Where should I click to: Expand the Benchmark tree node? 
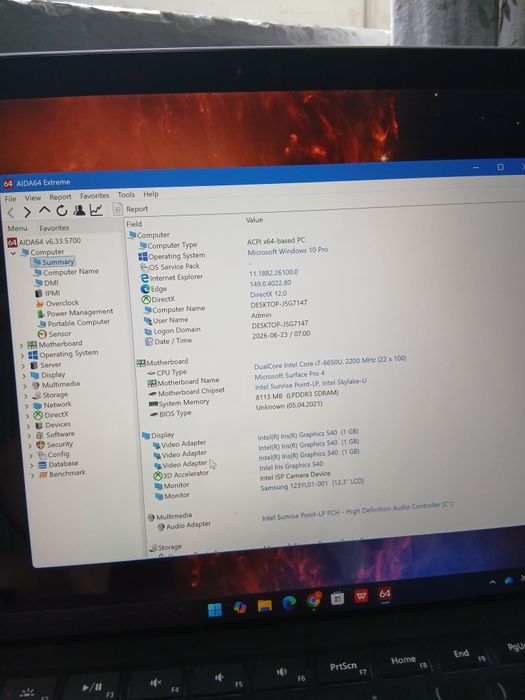tap(33, 475)
